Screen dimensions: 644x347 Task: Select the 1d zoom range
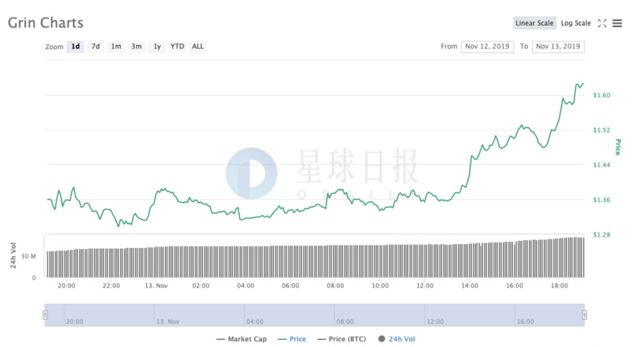75,47
